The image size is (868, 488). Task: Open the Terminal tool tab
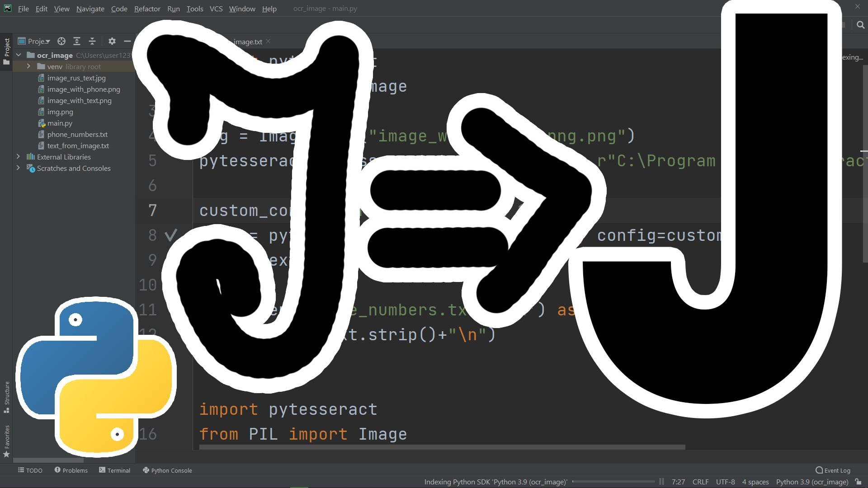click(x=115, y=470)
